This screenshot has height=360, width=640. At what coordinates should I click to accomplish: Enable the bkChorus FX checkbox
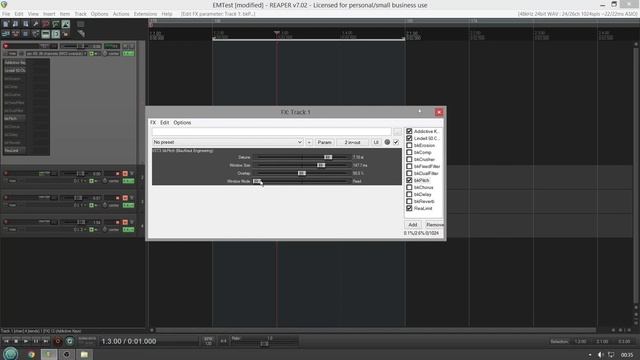[409, 187]
